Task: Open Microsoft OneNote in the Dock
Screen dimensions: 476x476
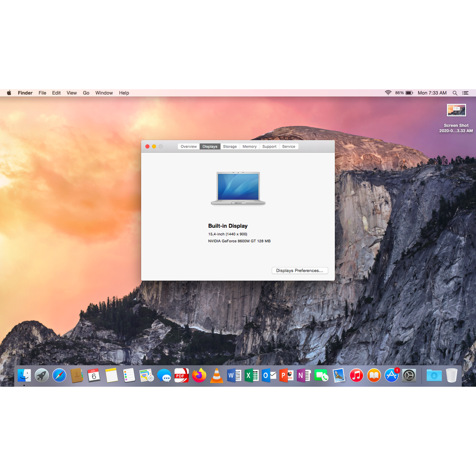Action: click(x=303, y=375)
